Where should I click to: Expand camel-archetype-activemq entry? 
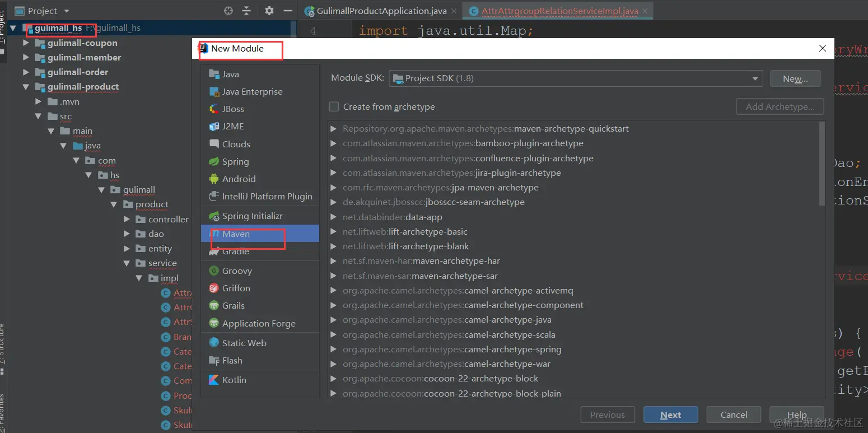point(334,291)
